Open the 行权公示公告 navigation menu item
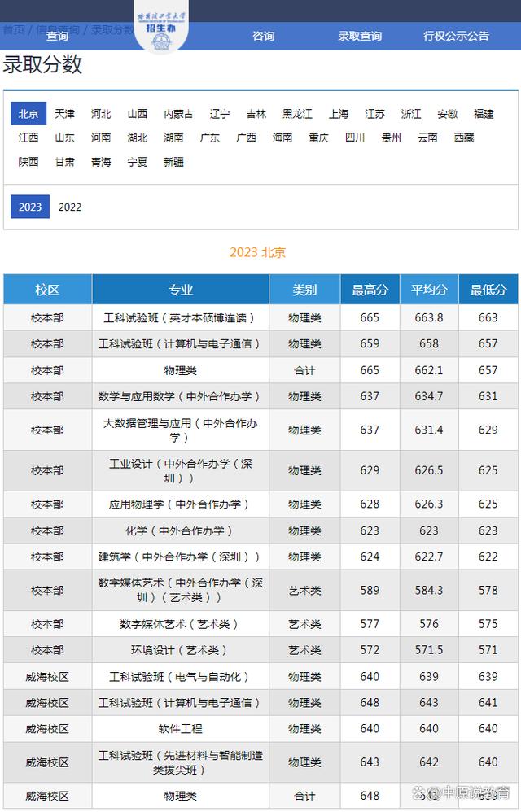Viewport: 521px width, 812px height. (x=456, y=37)
